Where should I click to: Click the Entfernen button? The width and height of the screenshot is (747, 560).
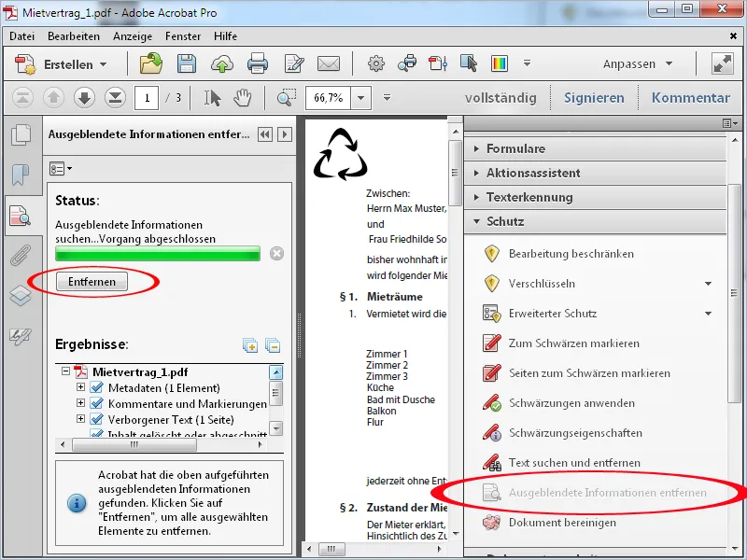(x=92, y=282)
